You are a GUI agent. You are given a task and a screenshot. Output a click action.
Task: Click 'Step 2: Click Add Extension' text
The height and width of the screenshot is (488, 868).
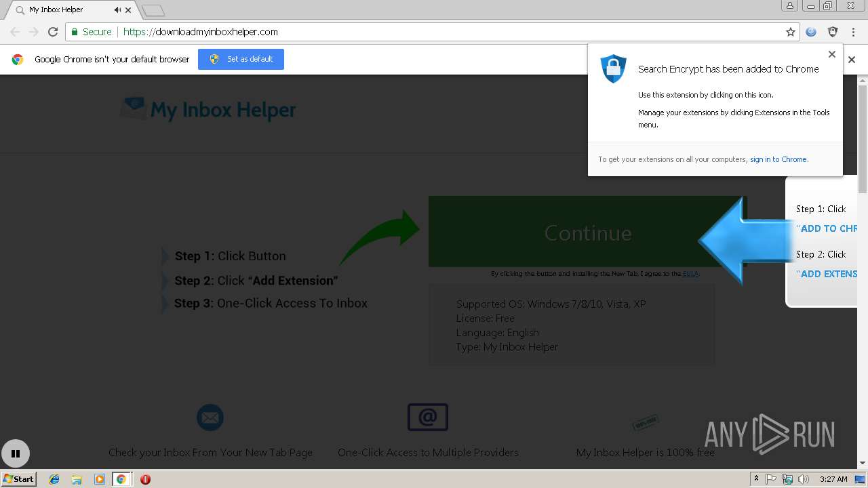click(x=256, y=281)
